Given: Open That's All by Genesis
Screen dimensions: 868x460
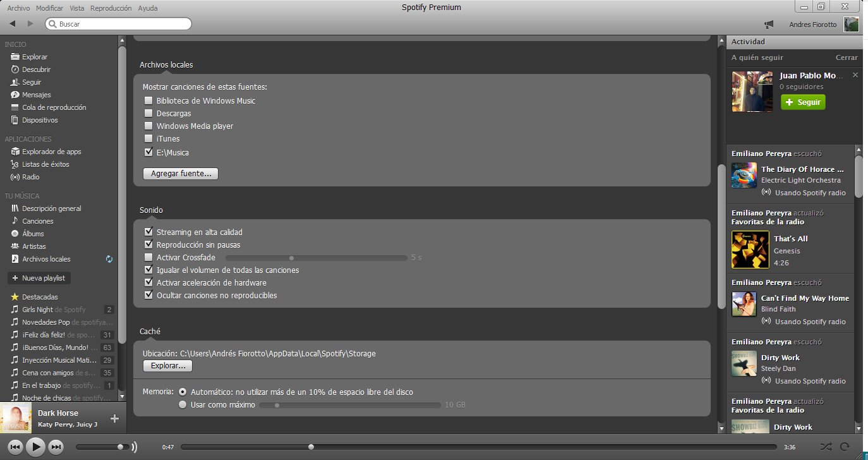Looking at the screenshot, I should coord(791,239).
